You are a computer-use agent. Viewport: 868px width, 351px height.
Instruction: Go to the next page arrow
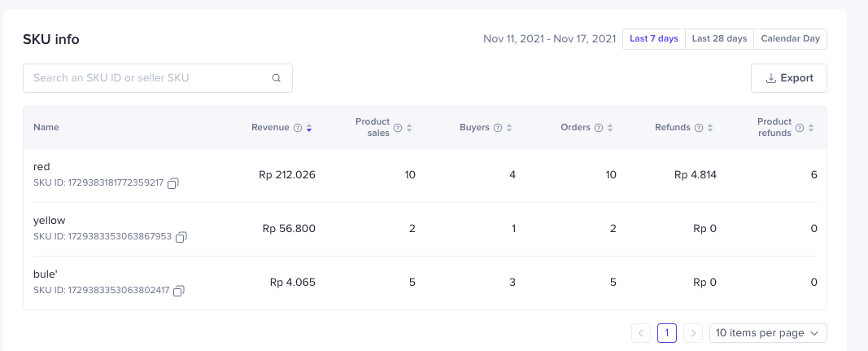click(x=692, y=333)
